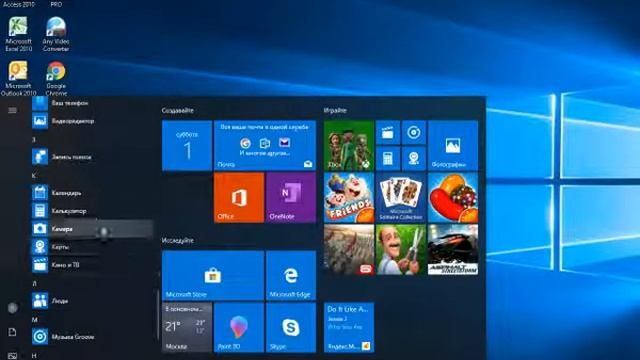Click the small calculator tile

[388, 158]
